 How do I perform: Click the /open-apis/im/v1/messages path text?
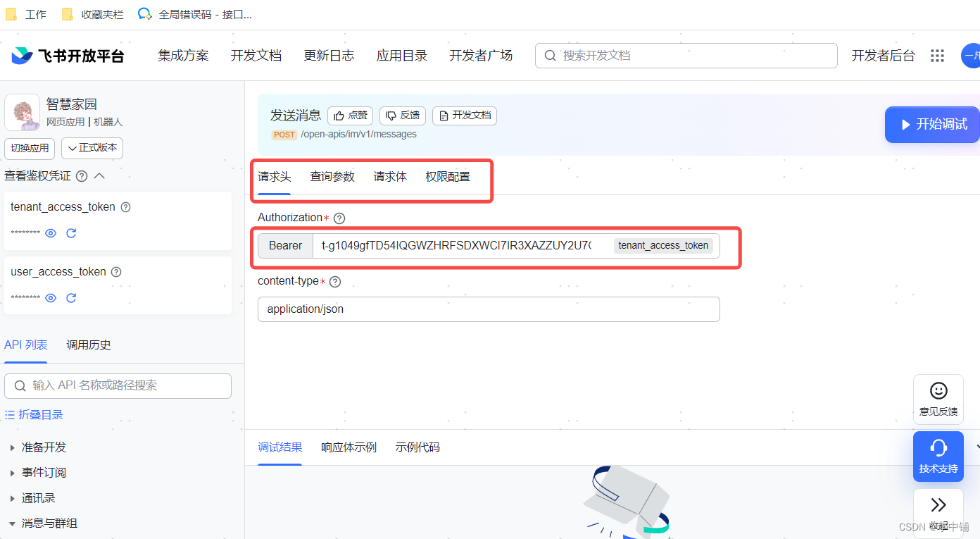(358, 135)
